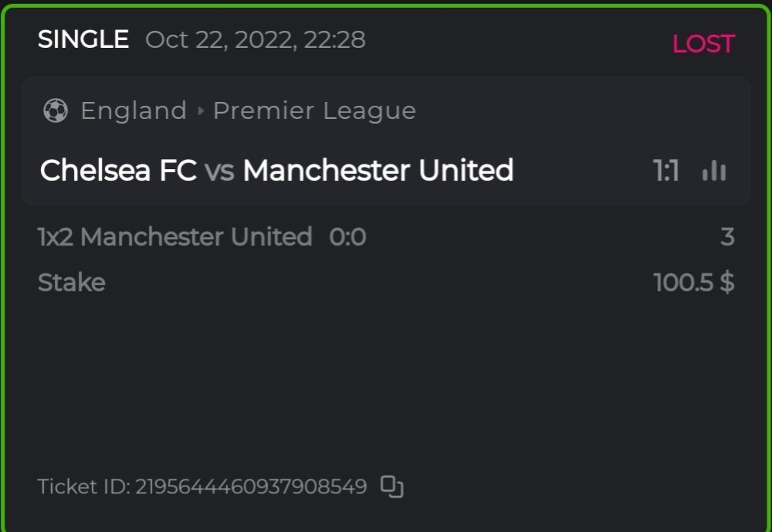Switch to the SINGLE bet tab
Screen dimensions: 772x532
pos(83,39)
